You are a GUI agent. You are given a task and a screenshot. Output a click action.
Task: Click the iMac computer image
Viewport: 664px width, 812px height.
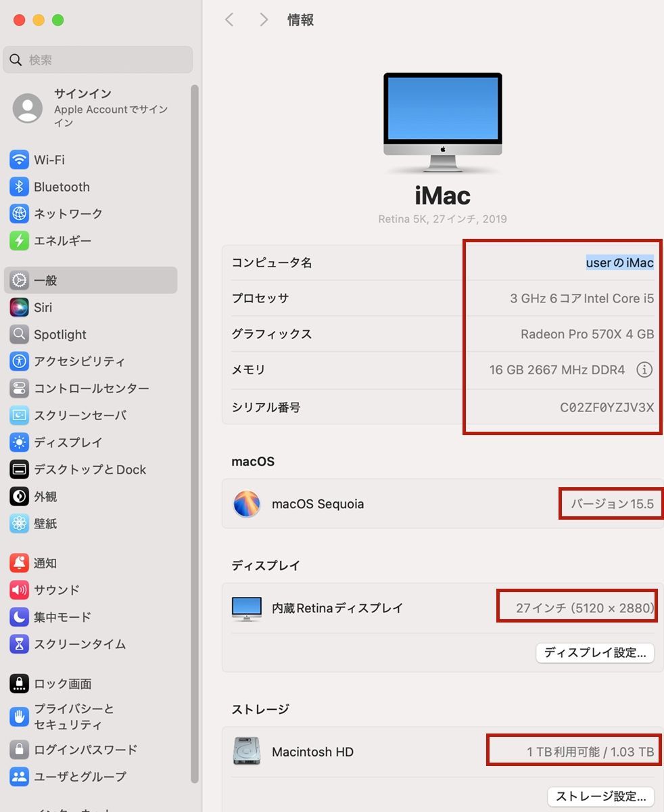tap(443, 122)
